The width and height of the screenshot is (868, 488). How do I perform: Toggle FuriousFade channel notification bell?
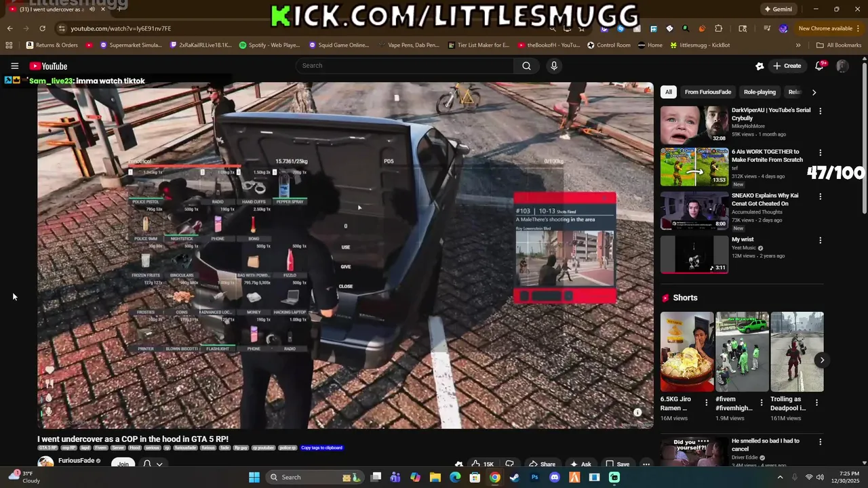(147, 464)
